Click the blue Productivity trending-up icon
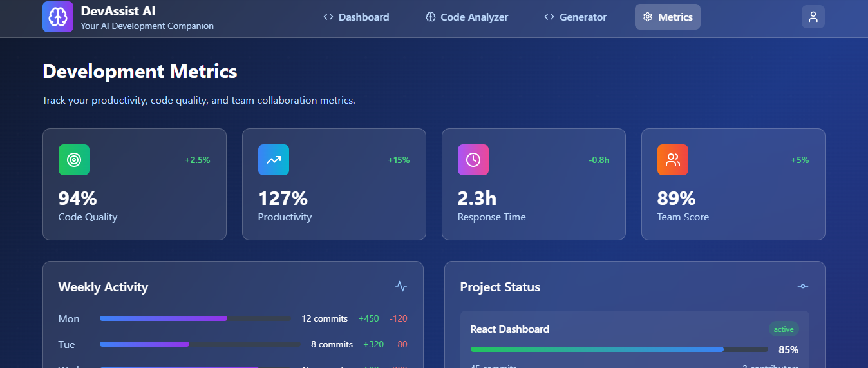The height and width of the screenshot is (368, 868). [274, 160]
